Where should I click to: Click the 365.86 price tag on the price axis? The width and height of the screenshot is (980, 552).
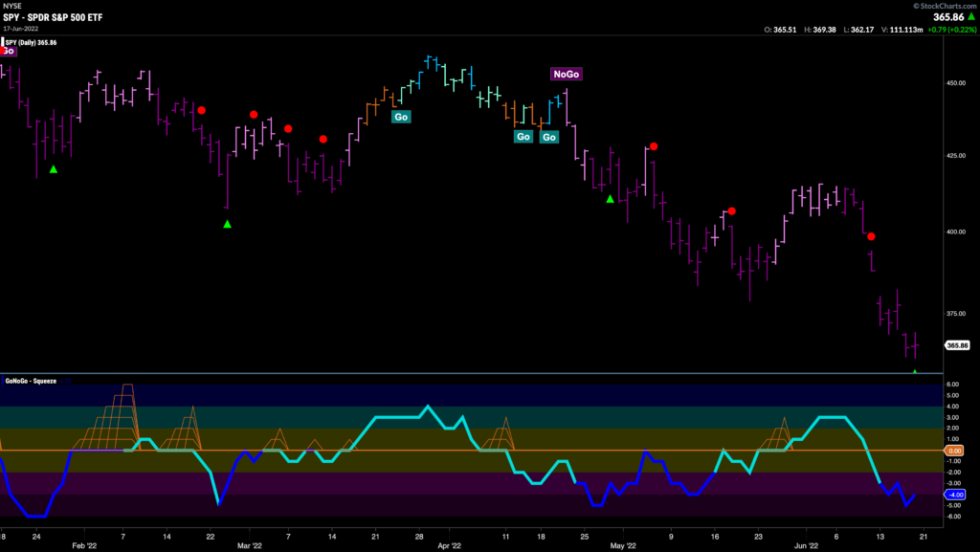point(957,345)
